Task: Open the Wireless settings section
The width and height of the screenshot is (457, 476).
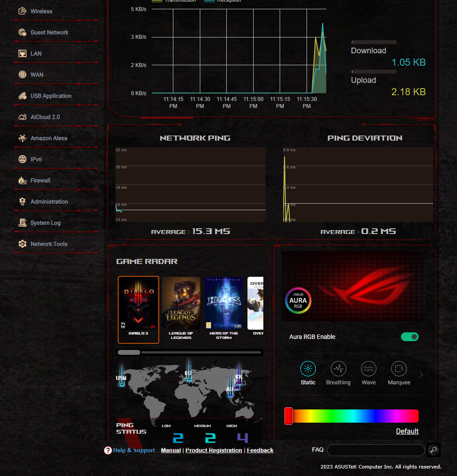Action: [40, 11]
